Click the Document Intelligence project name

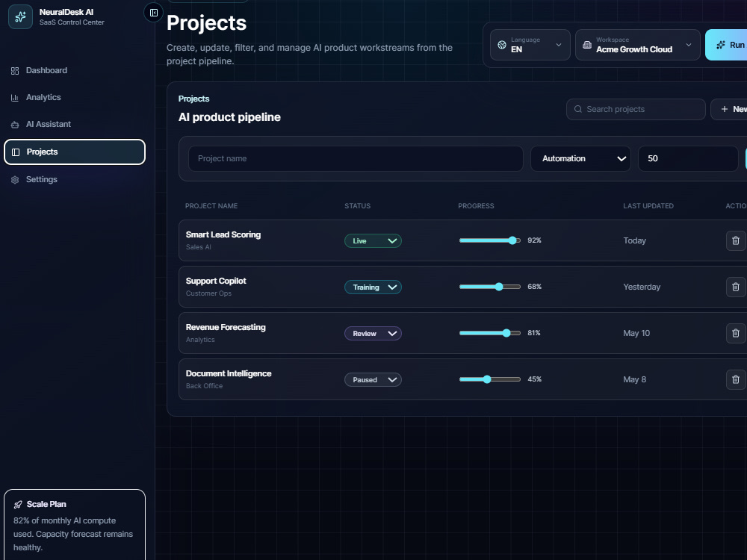point(229,374)
